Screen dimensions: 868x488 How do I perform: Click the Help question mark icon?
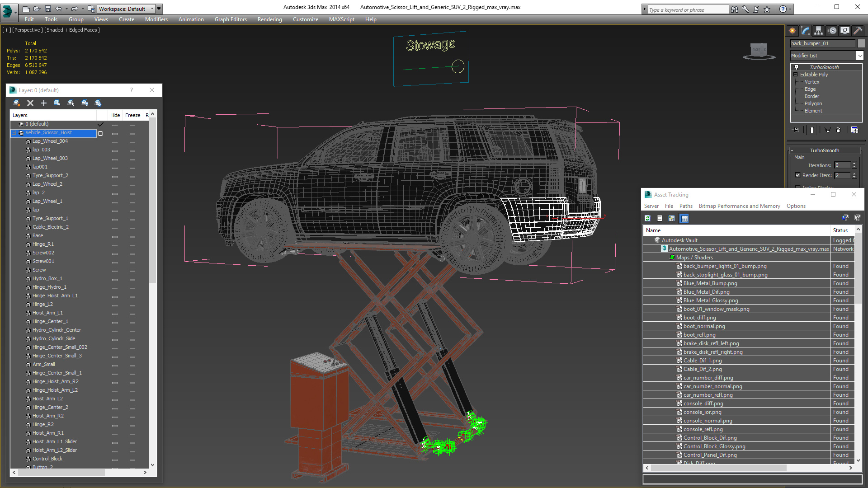(x=783, y=9)
